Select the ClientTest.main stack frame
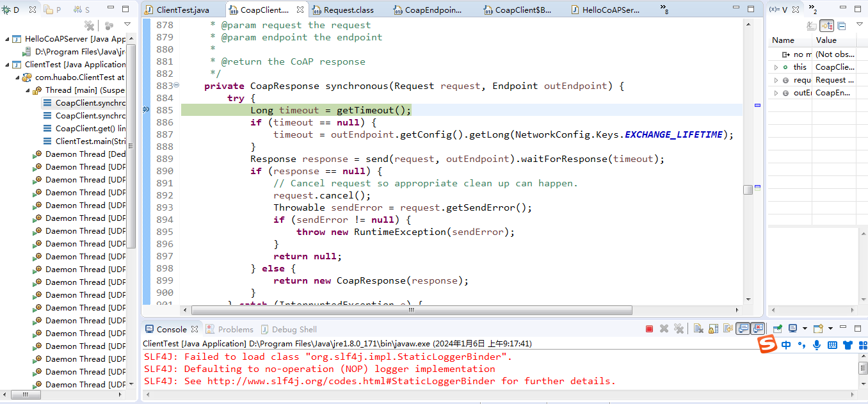Screen dimensions: 868x404 pos(84,141)
